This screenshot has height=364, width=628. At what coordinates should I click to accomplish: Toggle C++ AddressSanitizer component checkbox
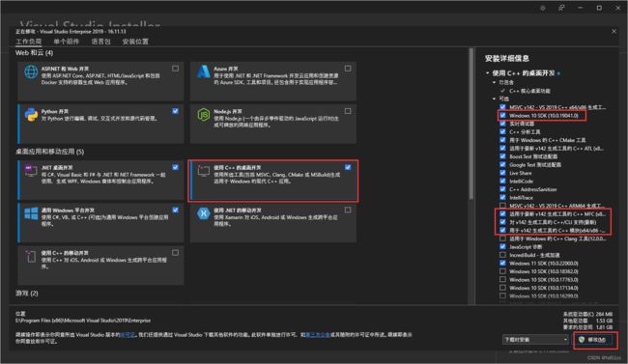[x=502, y=189]
